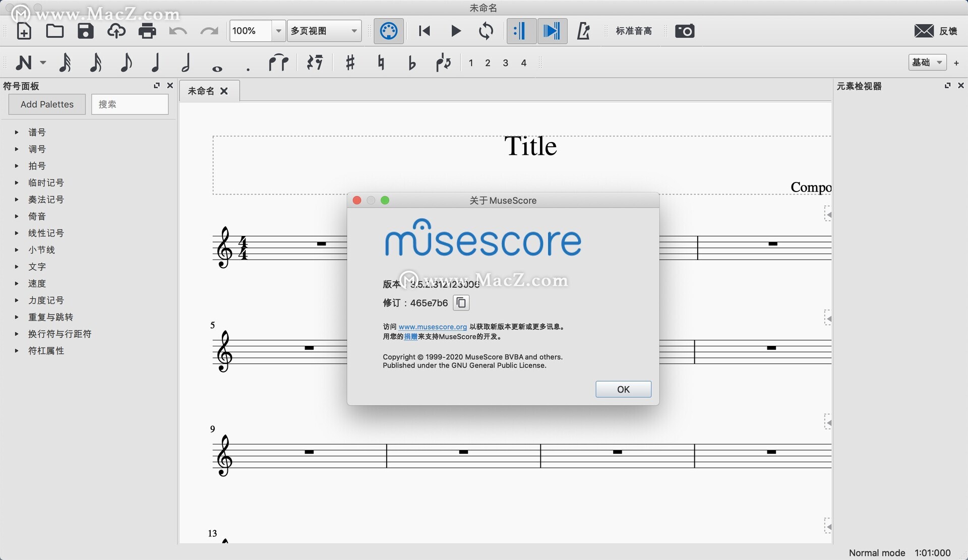The width and height of the screenshot is (968, 560).
Task: Add augmentation dot
Action: coord(248,70)
